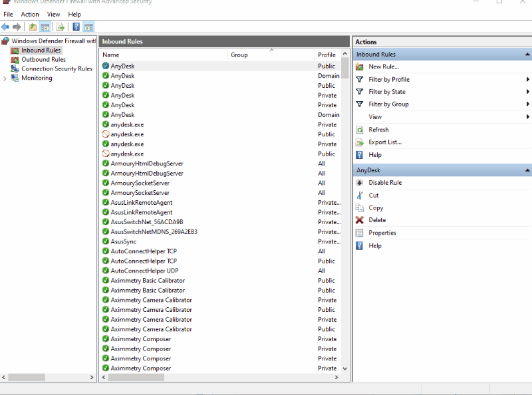The width and height of the screenshot is (532, 395).
Task: Expand the Monitoring tree node
Action: tap(5, 78)
